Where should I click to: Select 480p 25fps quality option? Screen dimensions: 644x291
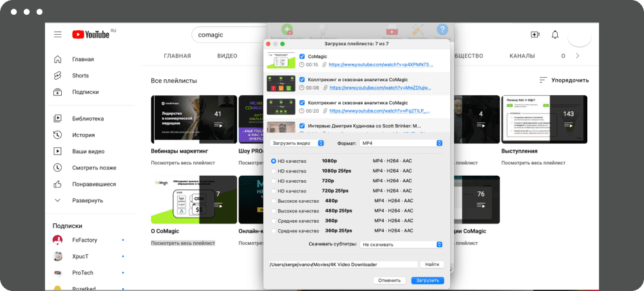[274, 211]
